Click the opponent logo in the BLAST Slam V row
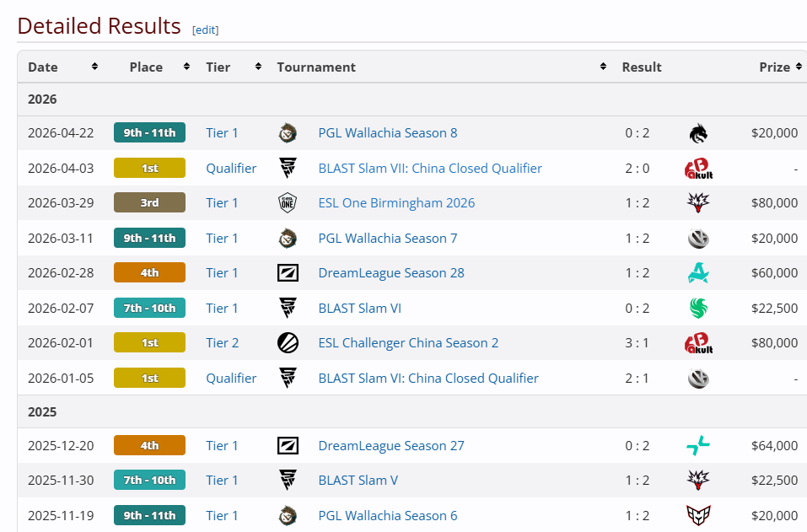This screenshot has width=807, height=532. pyautogui.click(x=698, y=481)
